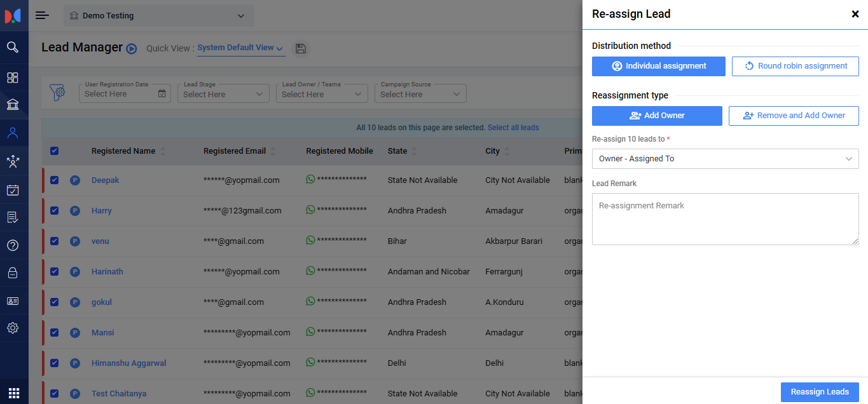
Task: Click the Reassign Leads button
Action: (819, 392)
